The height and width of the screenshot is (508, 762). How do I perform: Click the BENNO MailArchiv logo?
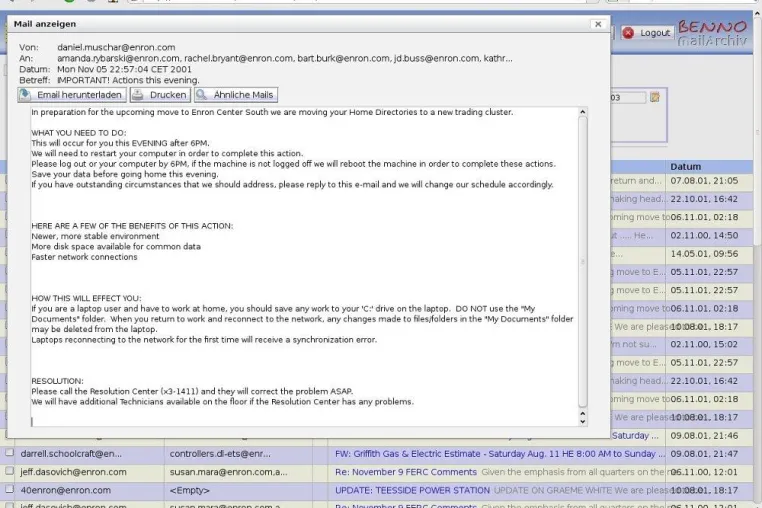click(712, 33)
